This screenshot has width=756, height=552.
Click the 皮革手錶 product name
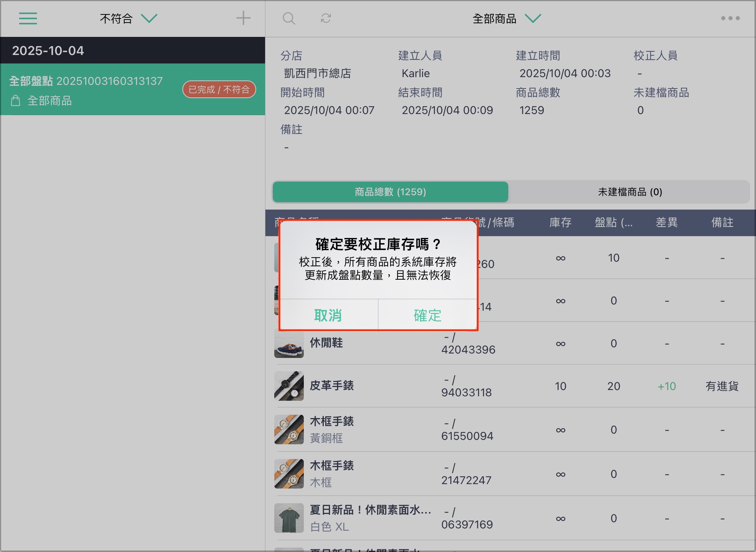(331, 386)
